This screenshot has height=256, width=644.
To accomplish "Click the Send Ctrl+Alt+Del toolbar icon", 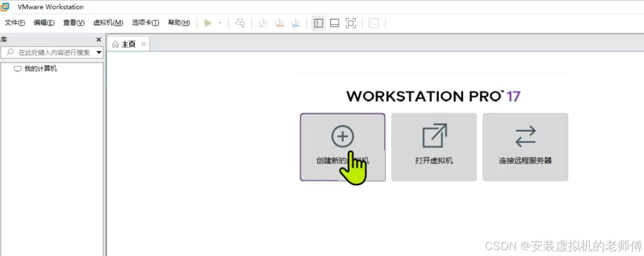I will pos(240,24).
